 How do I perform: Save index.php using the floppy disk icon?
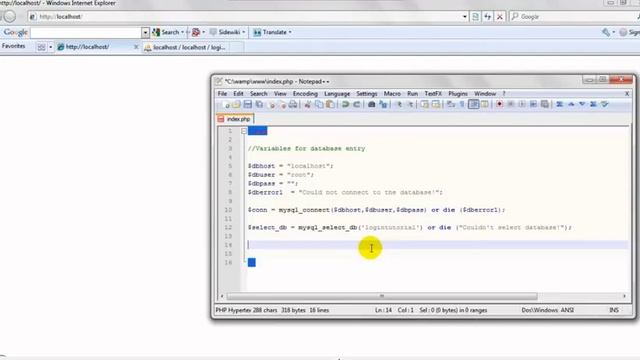248,104
